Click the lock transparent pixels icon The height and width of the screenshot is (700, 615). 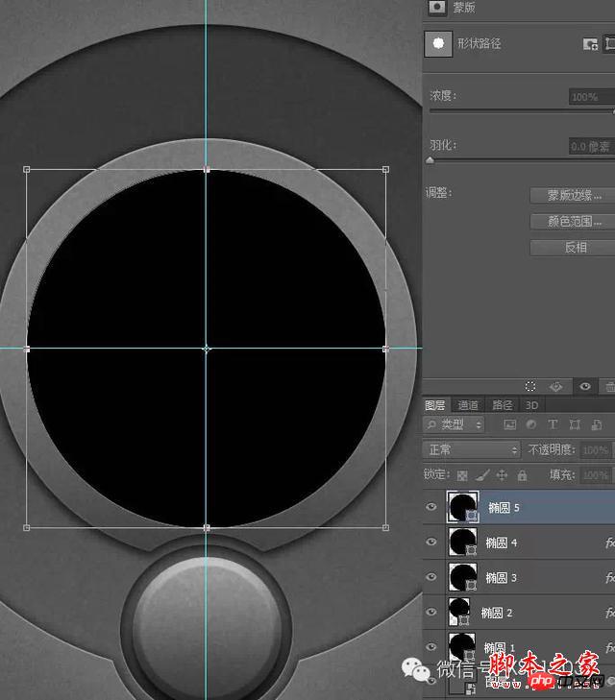[462, 475]
